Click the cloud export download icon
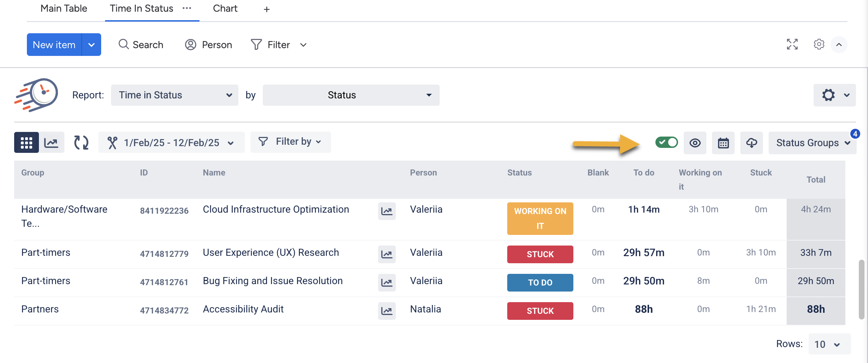This screenshot has height=363, width=868. coord(751,143)
